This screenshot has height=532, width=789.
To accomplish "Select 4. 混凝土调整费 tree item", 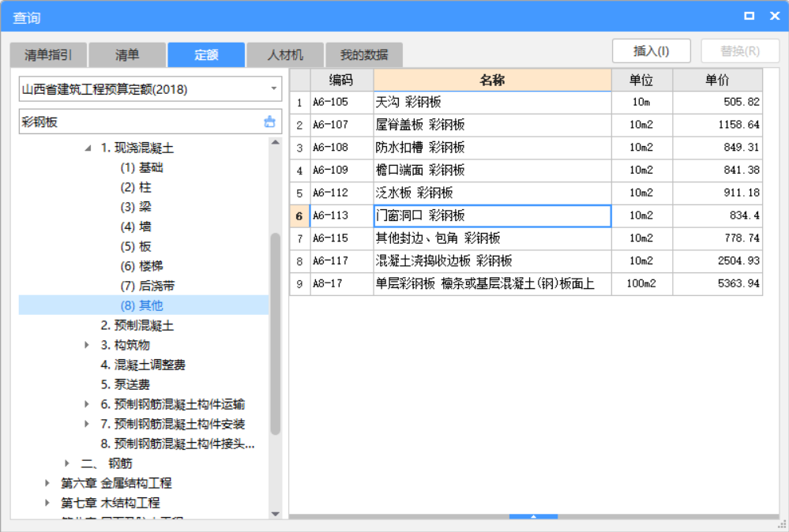I will 143,365.
